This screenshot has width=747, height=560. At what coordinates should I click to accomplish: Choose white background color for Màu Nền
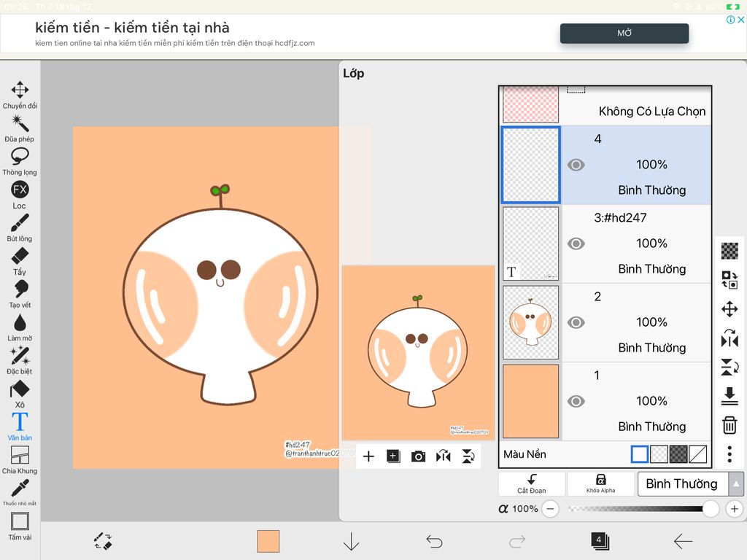pos(639,454)
